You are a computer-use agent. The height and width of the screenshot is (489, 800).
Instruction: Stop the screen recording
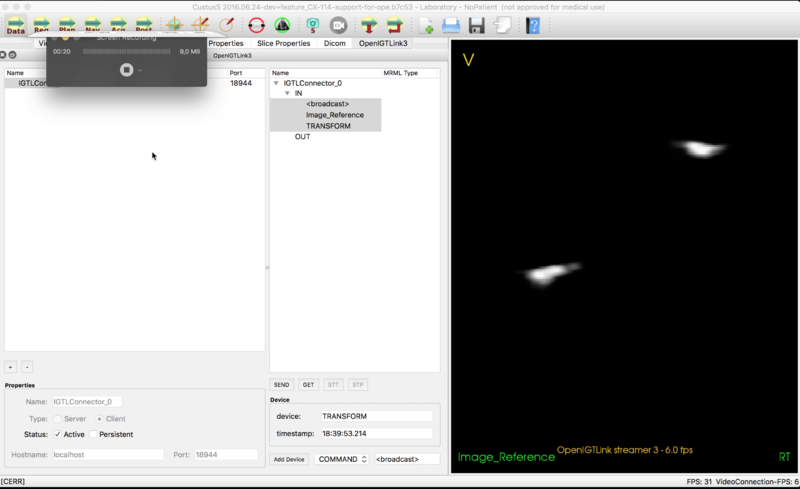click(x=126, y=69)
